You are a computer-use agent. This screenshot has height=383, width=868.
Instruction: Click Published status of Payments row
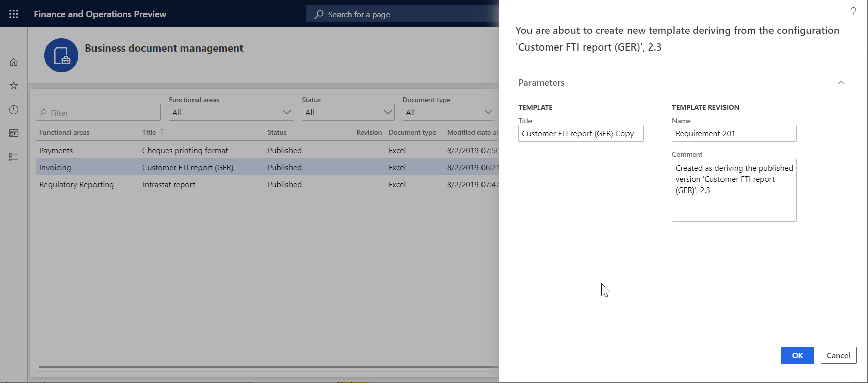(x=284, y=150)
